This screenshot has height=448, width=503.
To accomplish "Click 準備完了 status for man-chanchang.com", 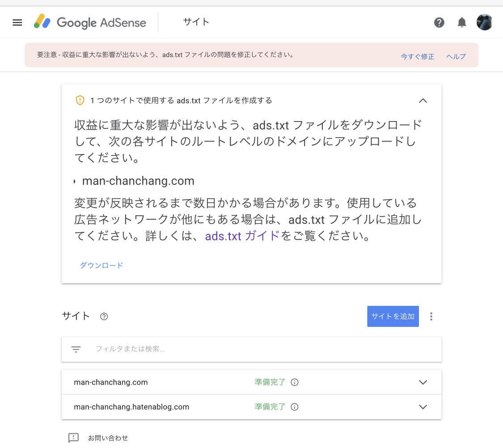I will tap(270, 382).
